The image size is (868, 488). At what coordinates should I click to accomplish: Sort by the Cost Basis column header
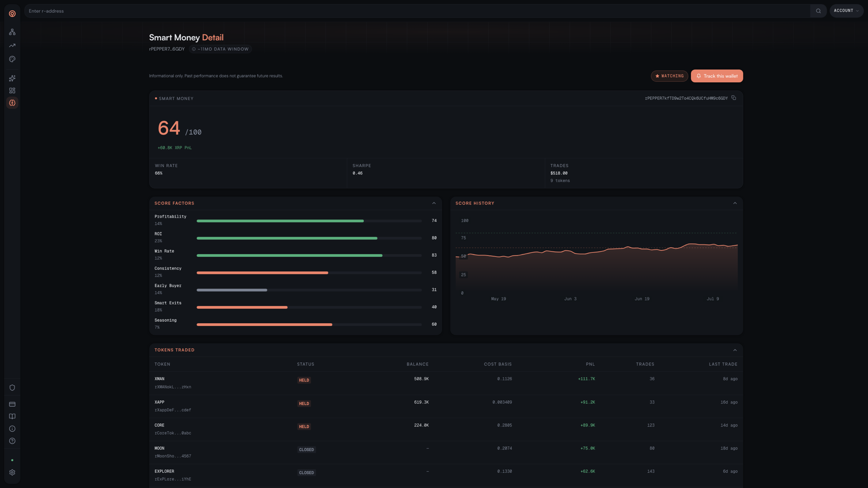tap(498, 364)
